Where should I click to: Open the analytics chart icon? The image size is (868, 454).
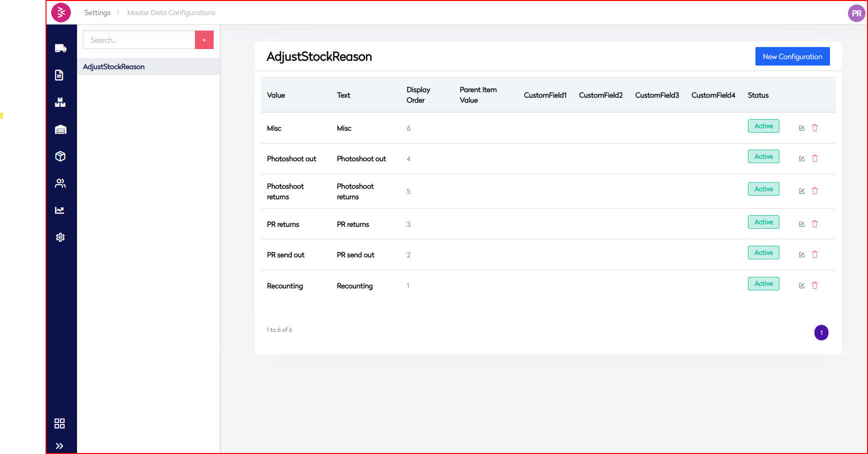coord(60,210)
